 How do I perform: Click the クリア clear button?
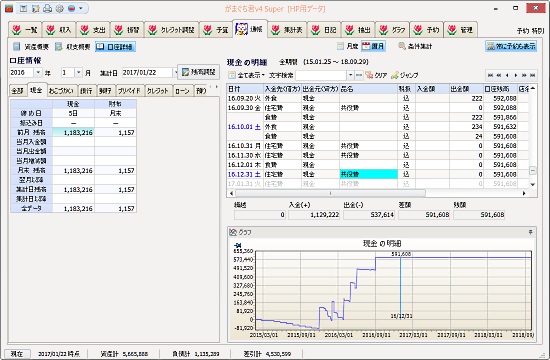tap(376, 75)
